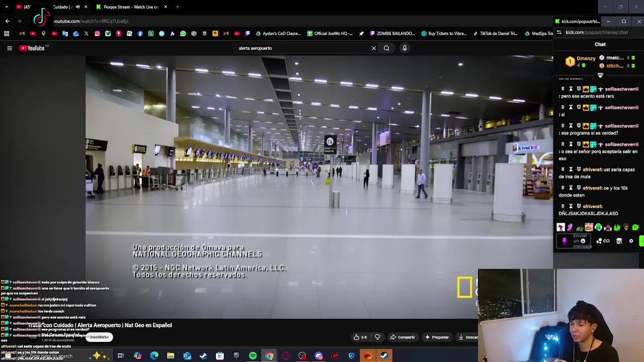Open username sfrivera1 on the DÑLJSAKJDKASLJDKJLASD message

[592, 206]
